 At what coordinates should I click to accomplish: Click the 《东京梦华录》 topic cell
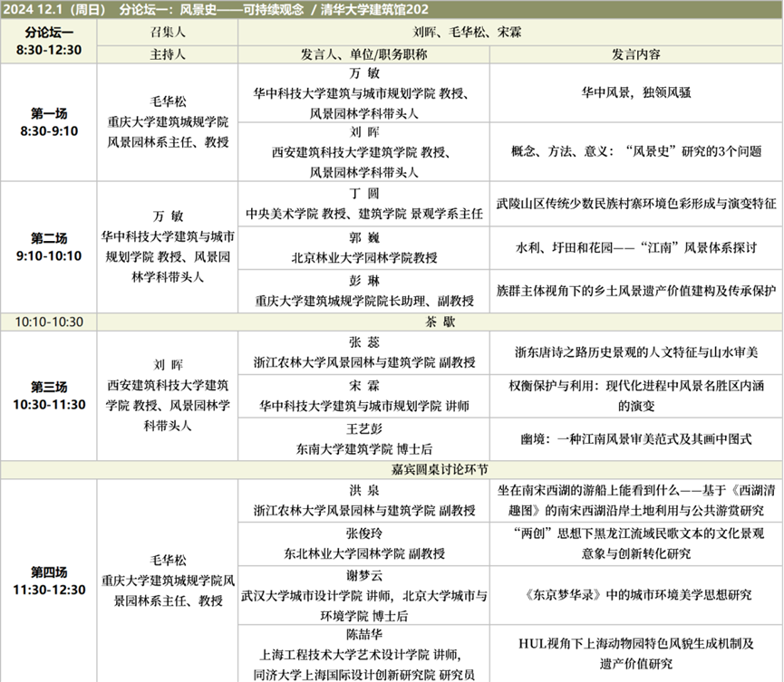coord(635,594)
